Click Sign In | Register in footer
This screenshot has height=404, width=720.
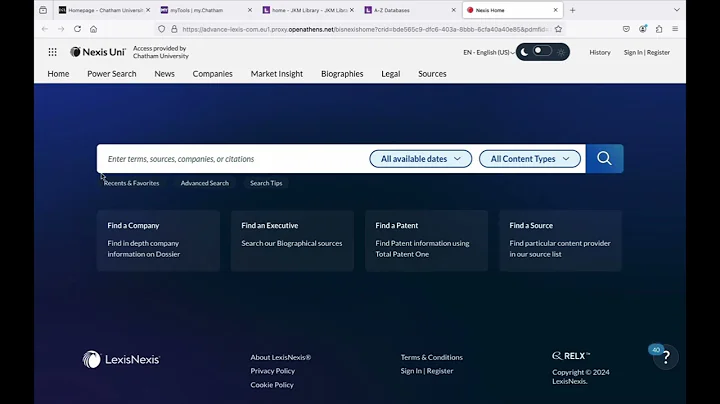[x=427, y=371]
